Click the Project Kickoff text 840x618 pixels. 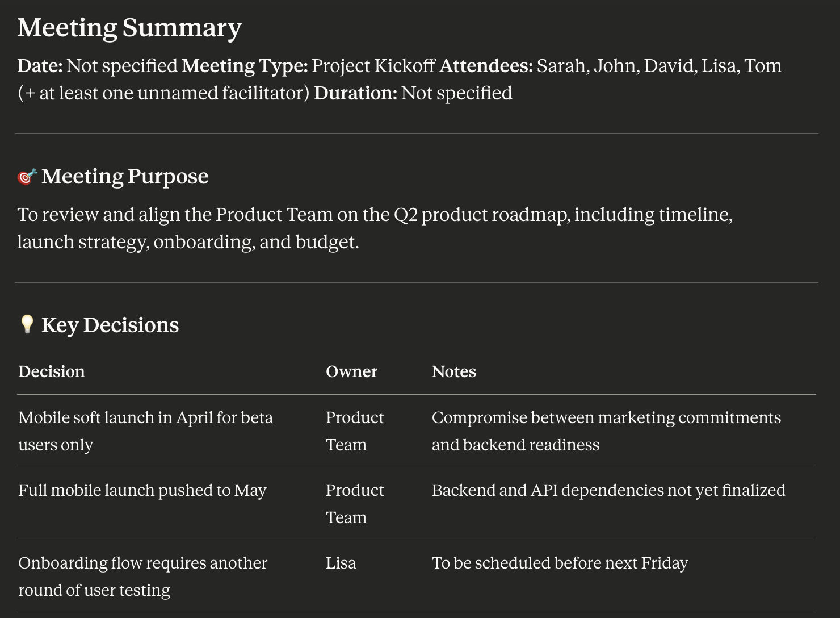(373, 66)
